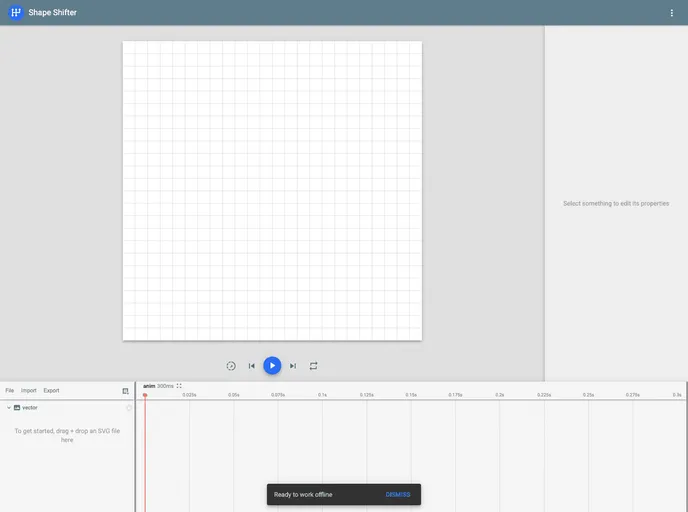Rewind animation to the beginning

(x=252, y=366)
